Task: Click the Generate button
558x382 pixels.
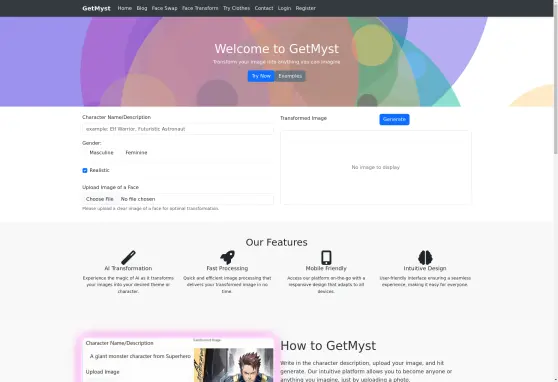Action: pos(394,119)
